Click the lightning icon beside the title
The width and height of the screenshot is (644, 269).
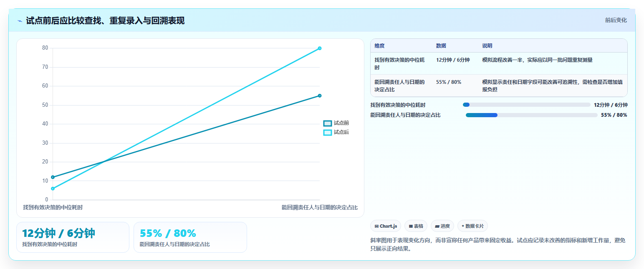click(x=20, y=21)
